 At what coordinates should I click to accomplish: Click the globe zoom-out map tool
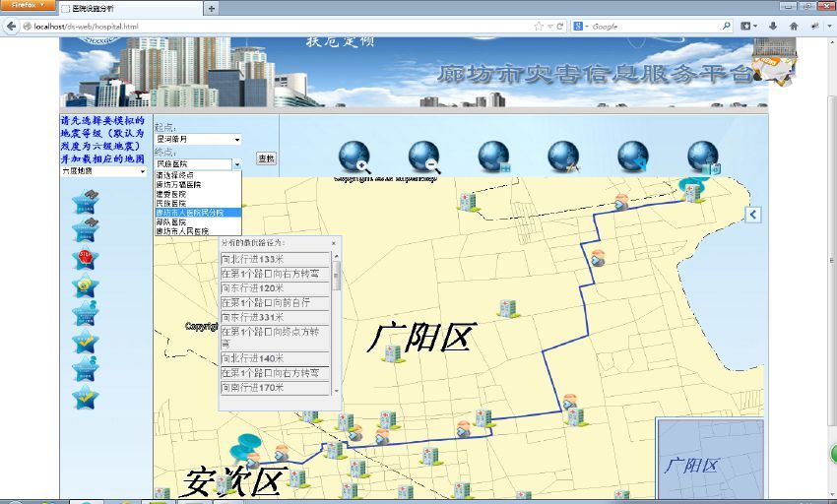(x=423, y=157)
